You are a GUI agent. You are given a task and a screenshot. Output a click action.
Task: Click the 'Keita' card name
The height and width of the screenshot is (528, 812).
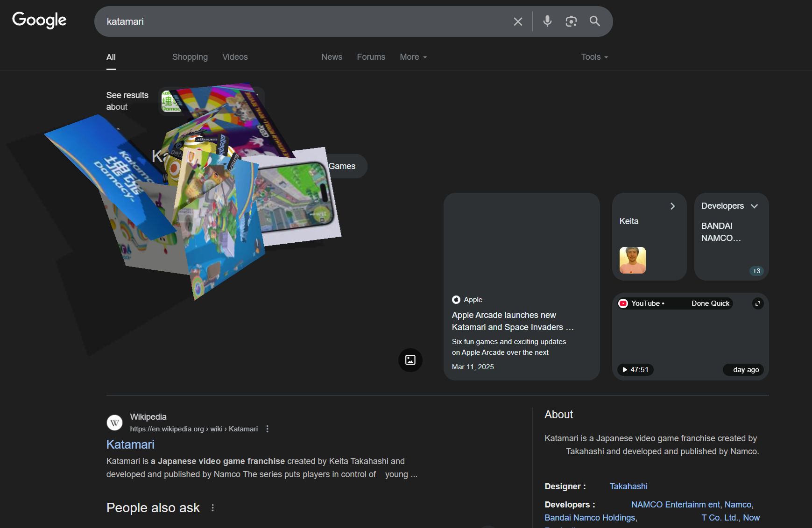629,221
